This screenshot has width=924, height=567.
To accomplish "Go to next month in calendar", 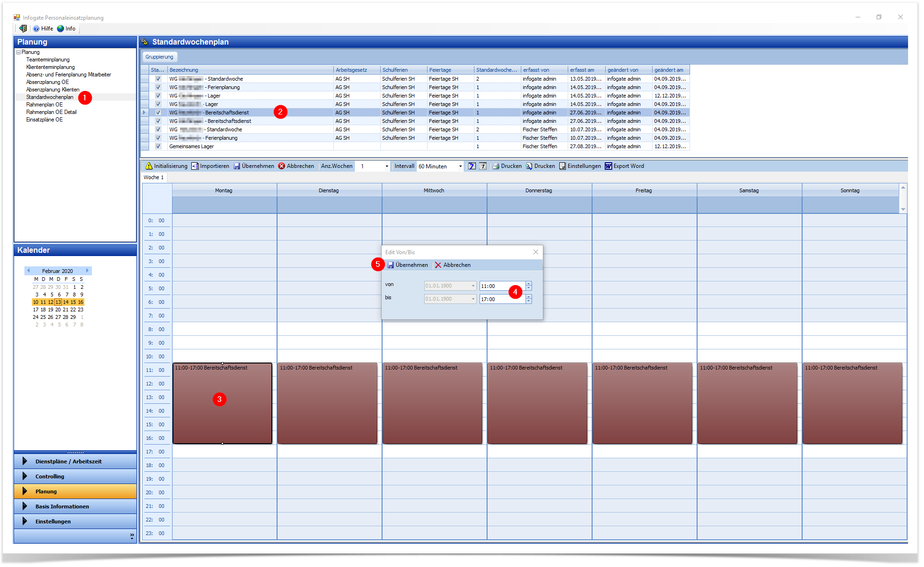I will 87,271.
